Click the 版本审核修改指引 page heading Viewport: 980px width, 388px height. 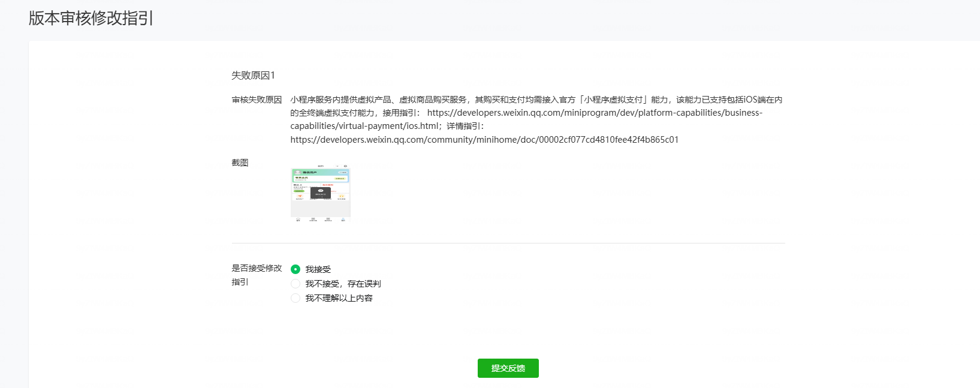(x=91, y=19)
